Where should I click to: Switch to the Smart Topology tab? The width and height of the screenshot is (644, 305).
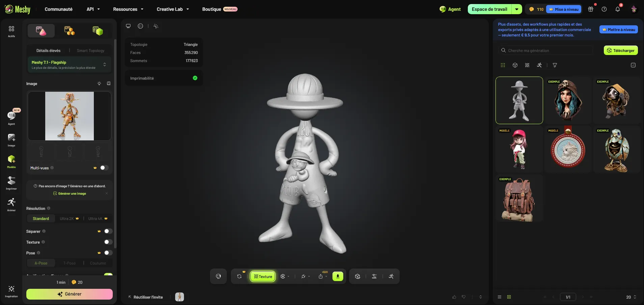(90, 51)
